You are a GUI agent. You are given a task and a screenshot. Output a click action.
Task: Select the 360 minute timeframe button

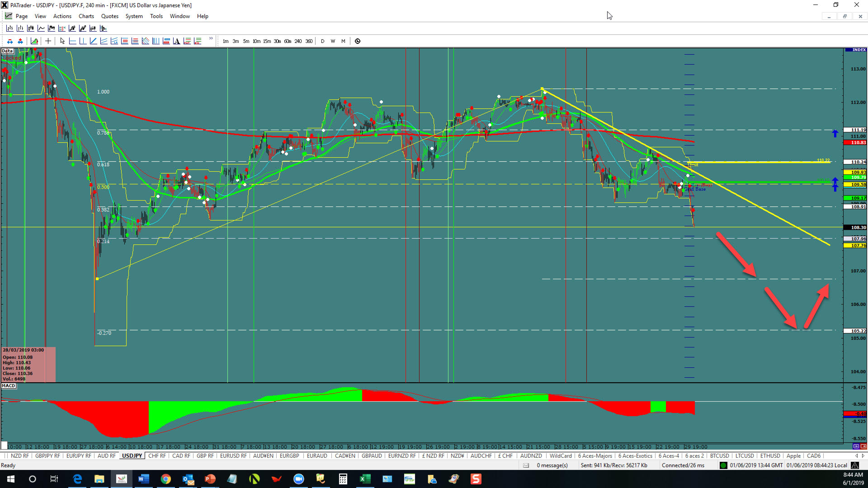309,41
